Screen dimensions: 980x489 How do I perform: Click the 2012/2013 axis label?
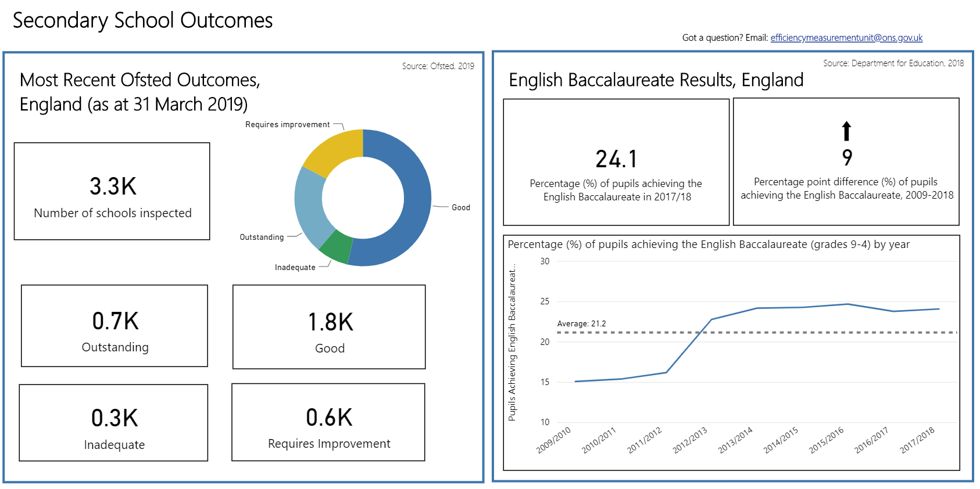690,440
